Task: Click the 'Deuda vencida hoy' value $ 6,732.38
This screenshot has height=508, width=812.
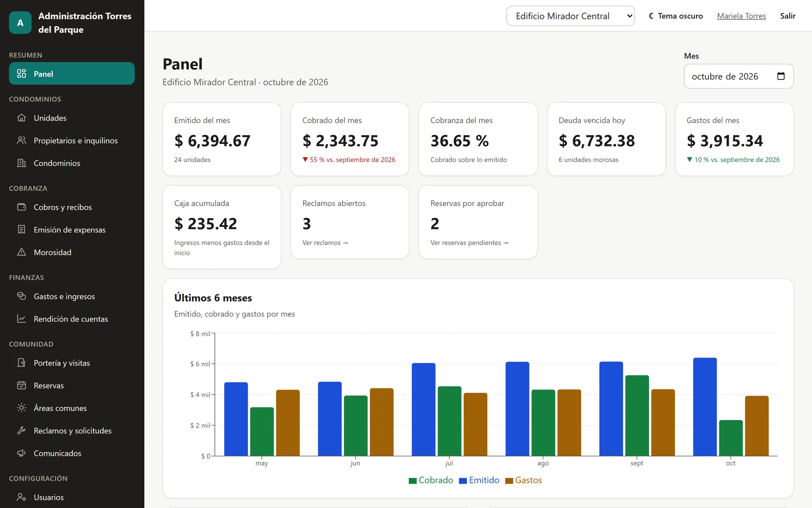Action: pos(596,141)
